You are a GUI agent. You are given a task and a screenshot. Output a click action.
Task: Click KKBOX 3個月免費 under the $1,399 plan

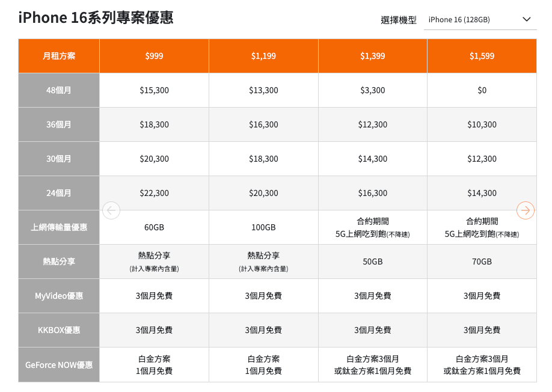click(372, 330)
